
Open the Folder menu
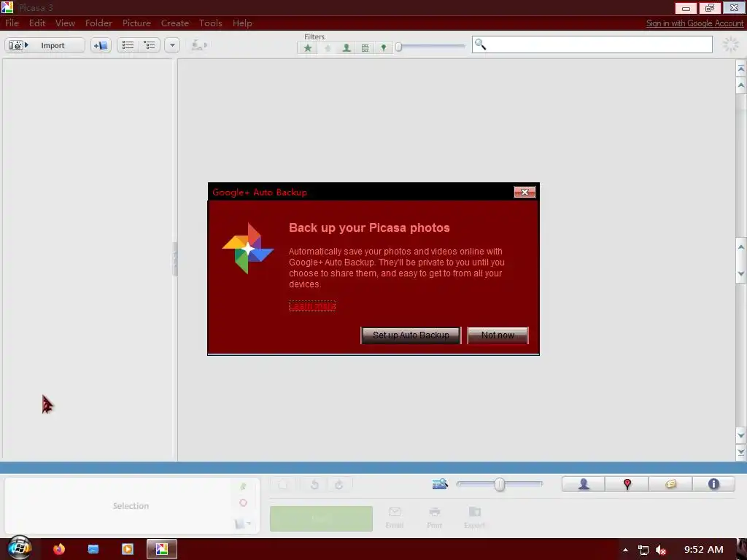[98, 23]
